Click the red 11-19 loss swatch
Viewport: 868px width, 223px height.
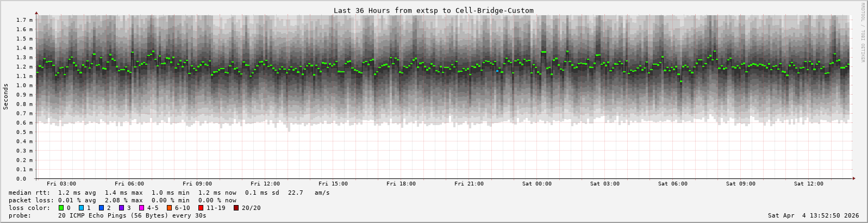[201, 208]
